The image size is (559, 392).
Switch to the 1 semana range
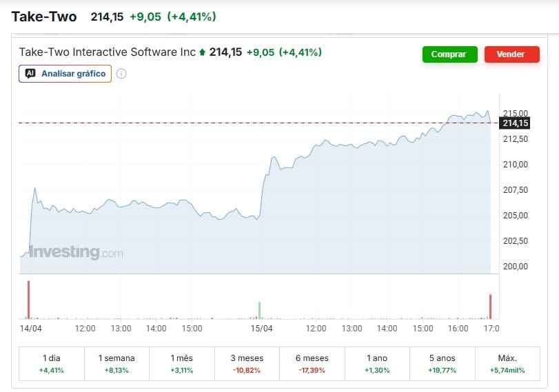tap(116, 364)
